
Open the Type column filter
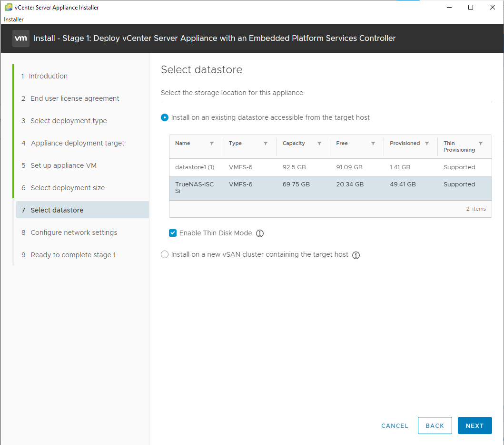coord(266,144)
